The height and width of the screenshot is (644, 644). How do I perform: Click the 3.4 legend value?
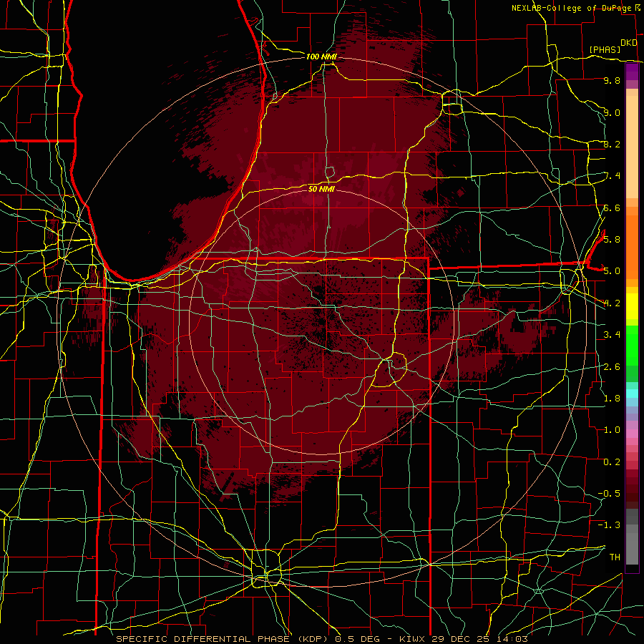(x=612, y=335)
